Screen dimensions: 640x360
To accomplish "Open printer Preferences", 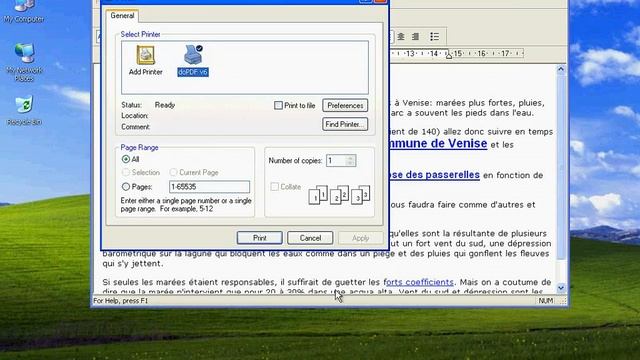I will coord(345,105).
